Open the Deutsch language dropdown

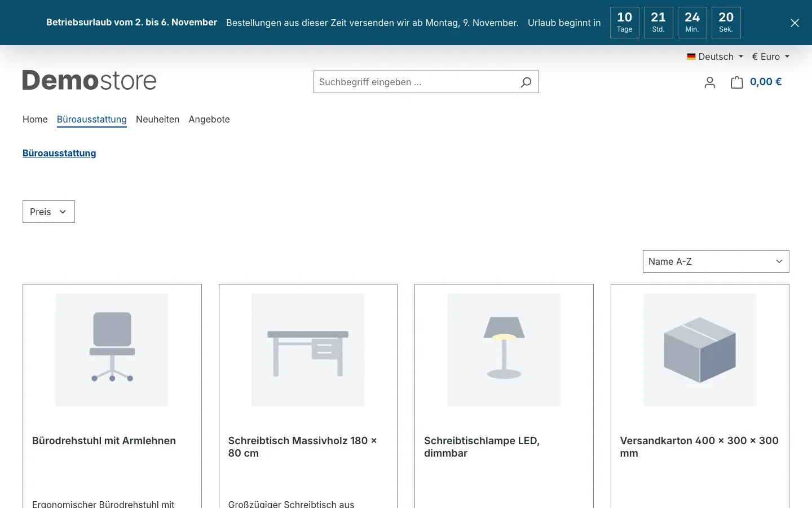715,56
